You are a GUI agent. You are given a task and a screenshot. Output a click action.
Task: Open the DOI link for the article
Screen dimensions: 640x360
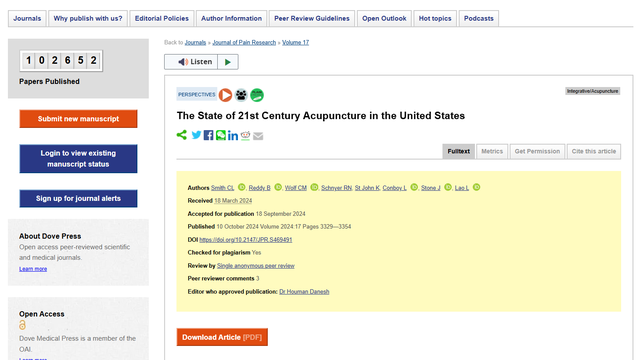coord(246,240)
